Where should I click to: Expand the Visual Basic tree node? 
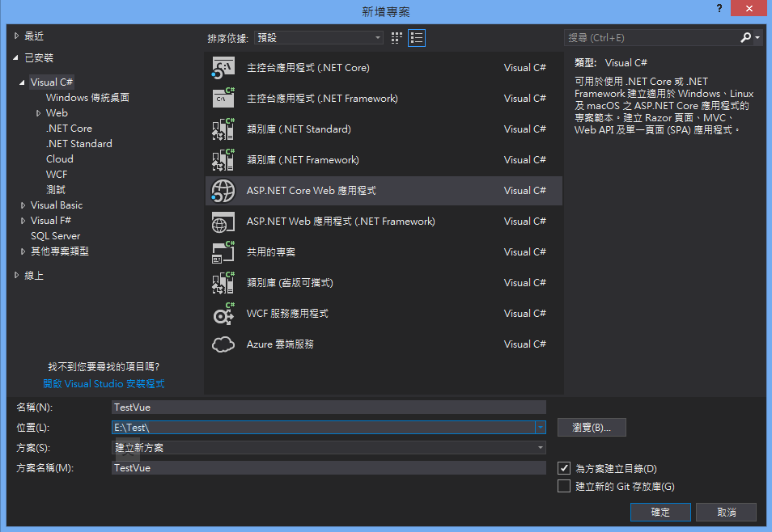pyautogui.click(x=23, y=205)
